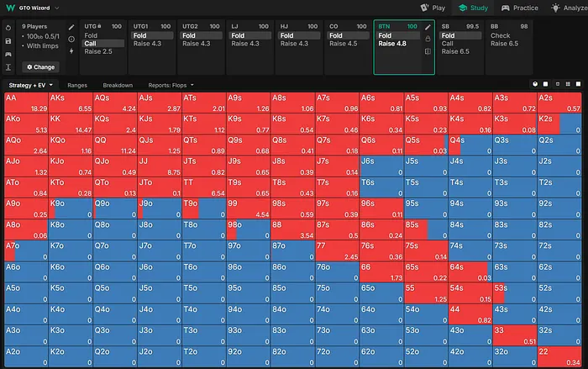The width and height of the screenshot is (588, 369).
Task: Select the AA hand cell
Action: pyautogui.click(x=25, y=102)
